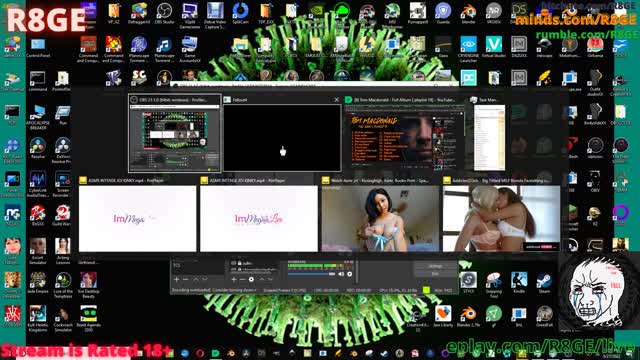Open the SplitCam desktop shortcut
Image resolution: width=640 pixels, height=360 pixels.
240,13
